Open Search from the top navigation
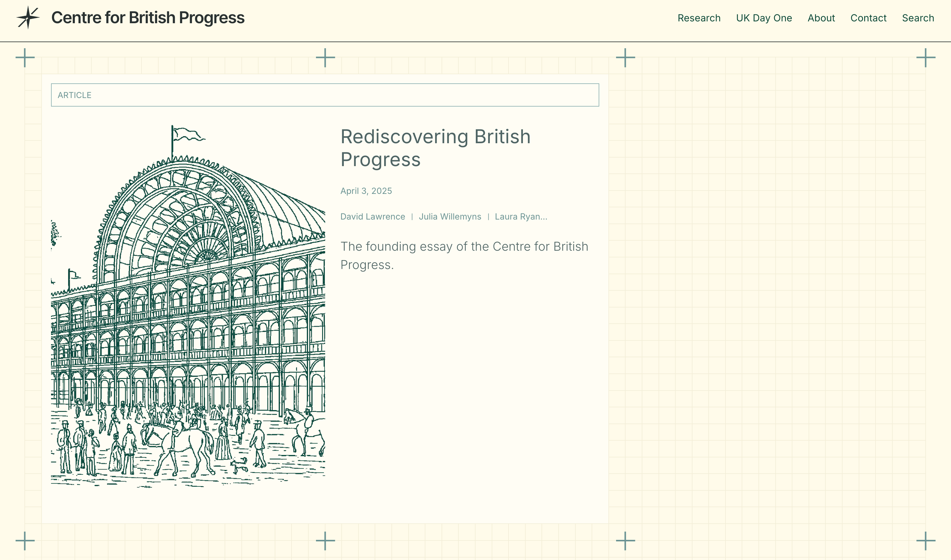951x560 pixels. (x=918, y=18)
